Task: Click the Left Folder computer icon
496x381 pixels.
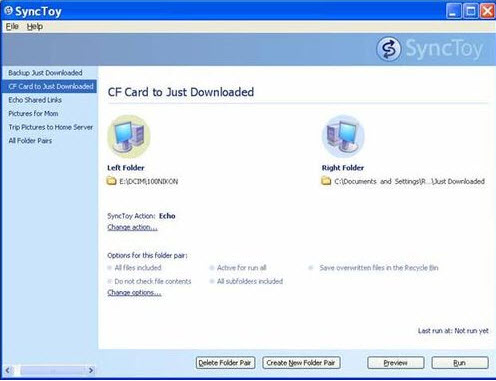Action: click(129, 136)
